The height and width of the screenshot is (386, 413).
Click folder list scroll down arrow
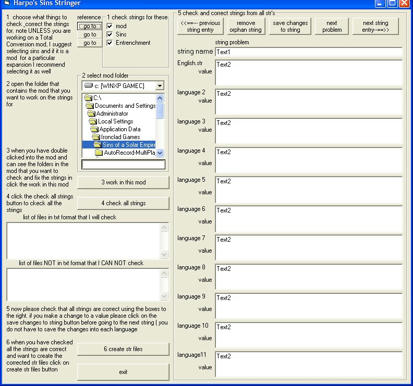(x=160, y=153)
